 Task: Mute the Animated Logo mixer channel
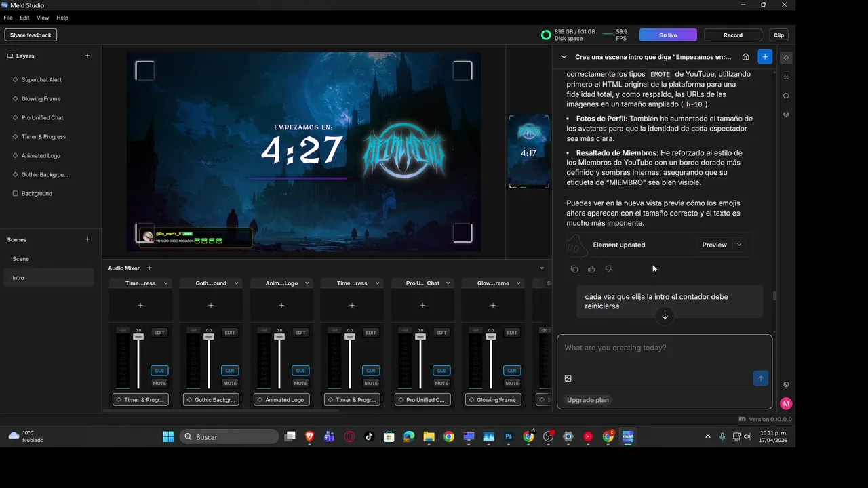[300, 383]
